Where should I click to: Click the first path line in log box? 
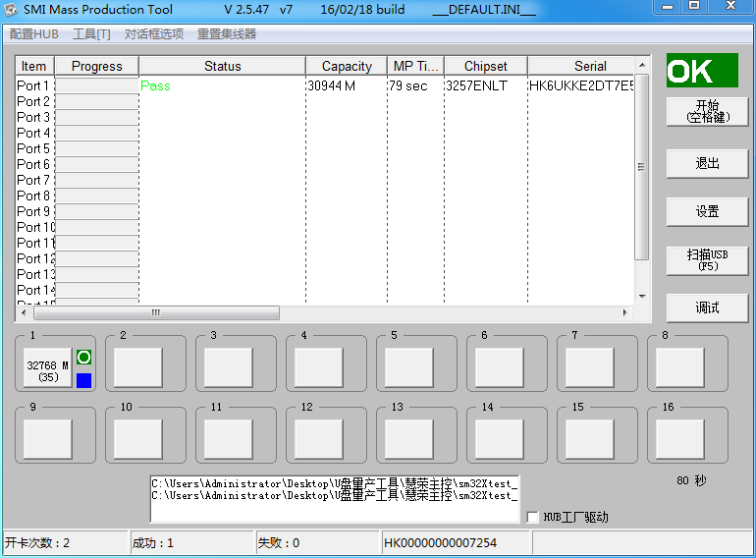[335, 483]
